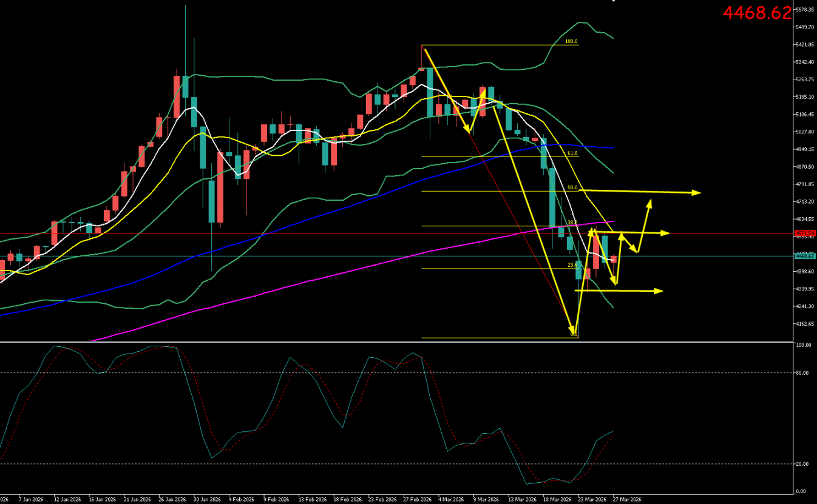Click the 5578.35 price on the price scale
817x504 pixels.
click(805, 10)
